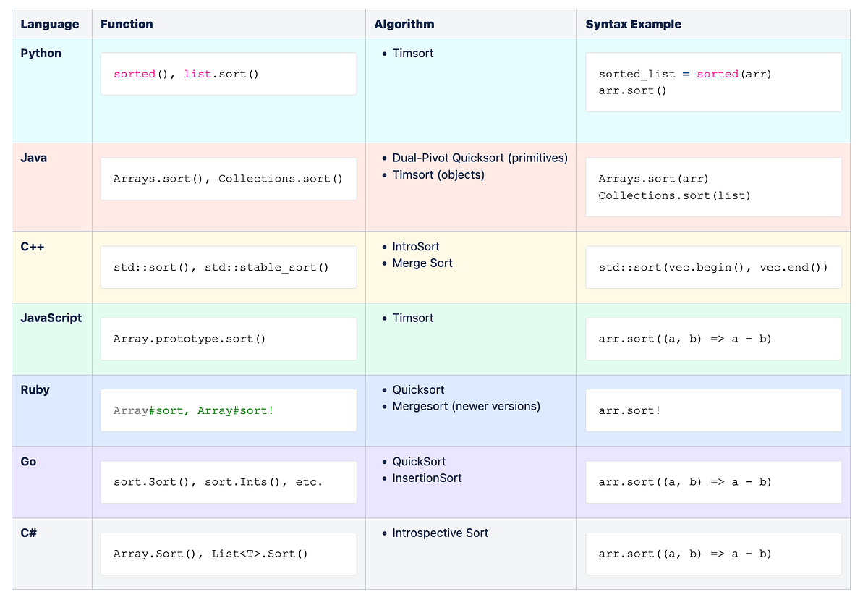Click the JavaScript row label
The width and height of the screenshot is (868, 592).
click(x=51, y=318)
